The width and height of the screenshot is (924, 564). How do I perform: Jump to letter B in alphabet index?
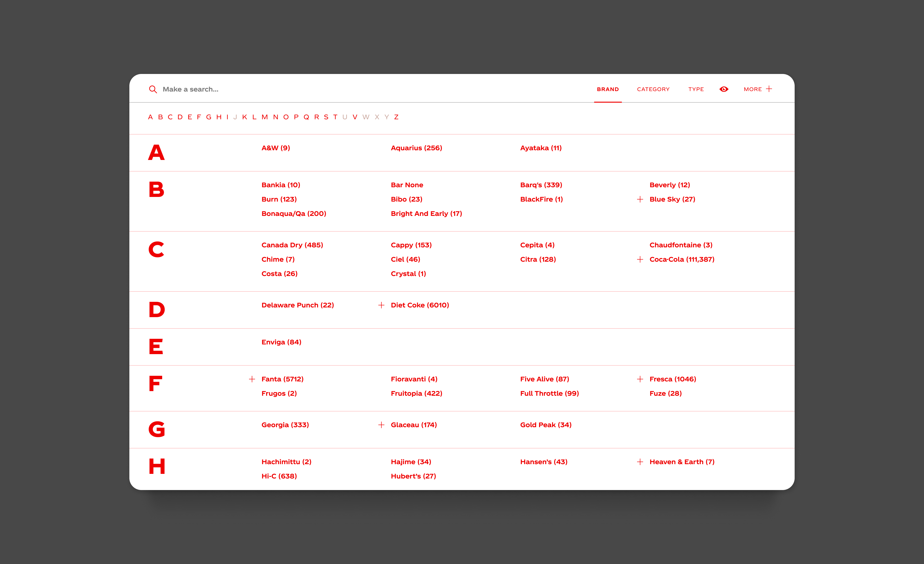point(161,117)
